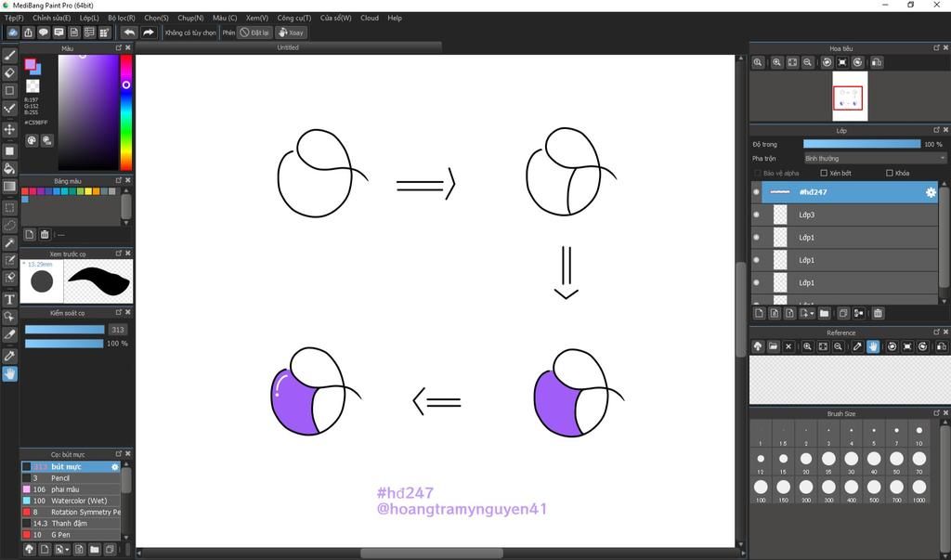This screenshot has width=951, height=560.
Task: Open the gear settings of the bút mực brush
Action: pos(114,466)
